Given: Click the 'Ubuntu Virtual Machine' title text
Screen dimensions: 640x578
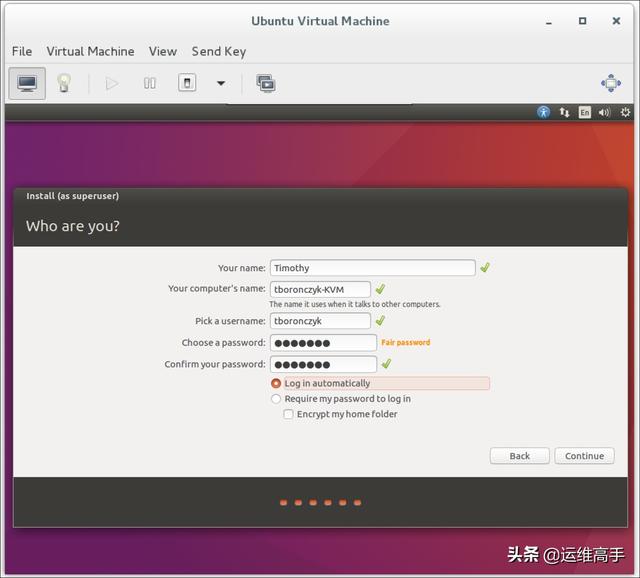Looking at the screenshot, I should click(x=320, y=21).
